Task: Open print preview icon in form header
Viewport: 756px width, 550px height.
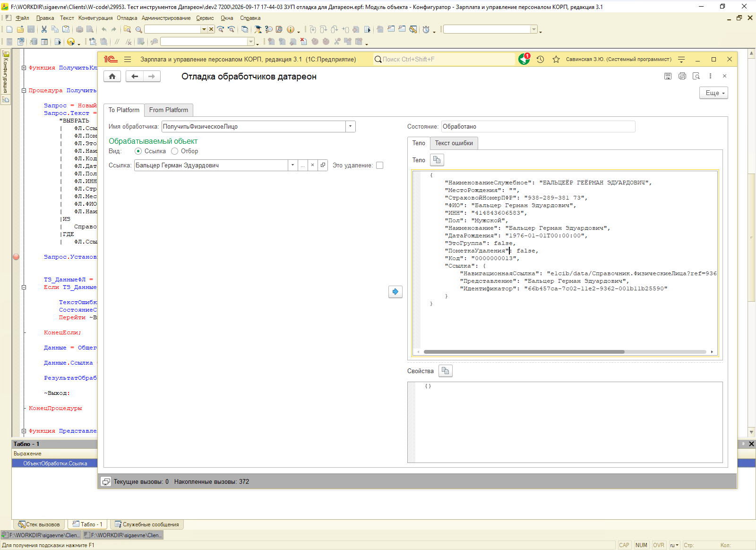Action: tap(696, 76)
